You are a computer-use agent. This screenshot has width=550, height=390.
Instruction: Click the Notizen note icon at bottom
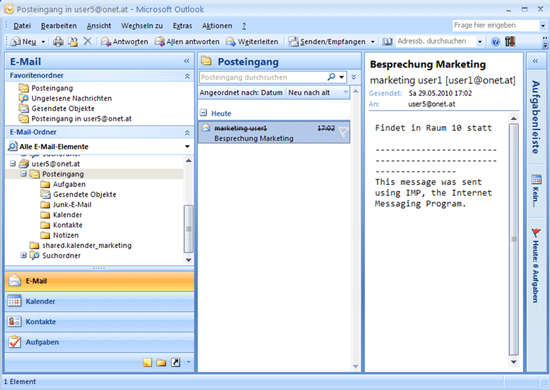[148, 362]
